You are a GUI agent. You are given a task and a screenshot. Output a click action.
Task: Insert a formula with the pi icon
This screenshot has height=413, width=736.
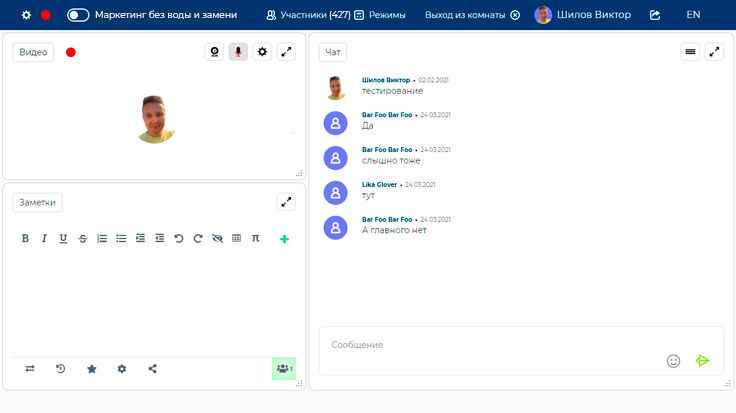255,239
